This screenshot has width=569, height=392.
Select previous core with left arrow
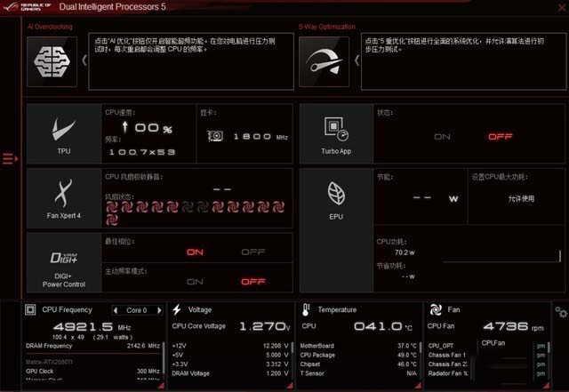116,310
